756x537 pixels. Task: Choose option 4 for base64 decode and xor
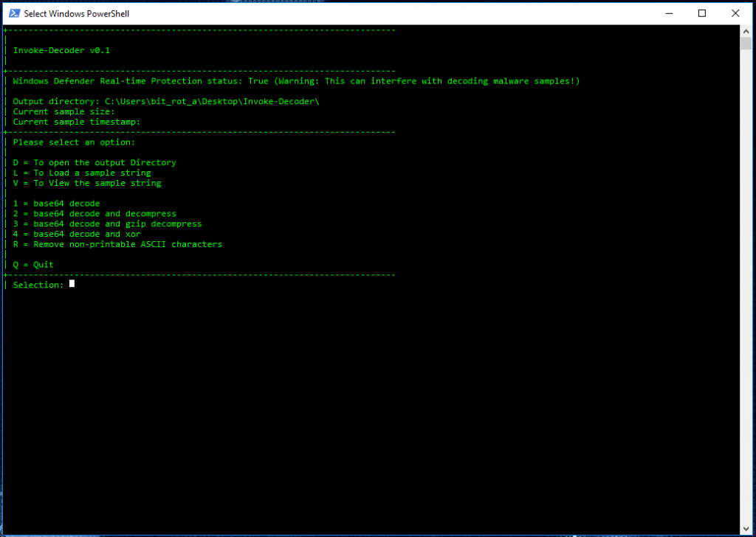(77, 234)
